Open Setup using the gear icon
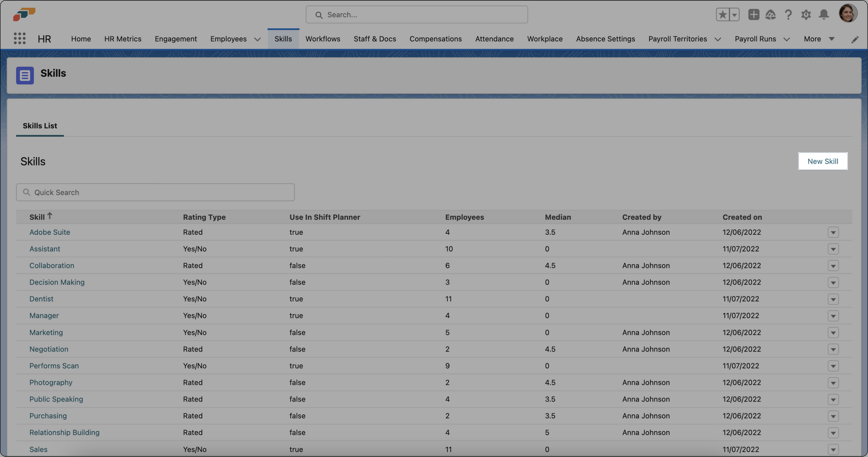The height and width of the screenshot is (457, 868). coord(806,14)
